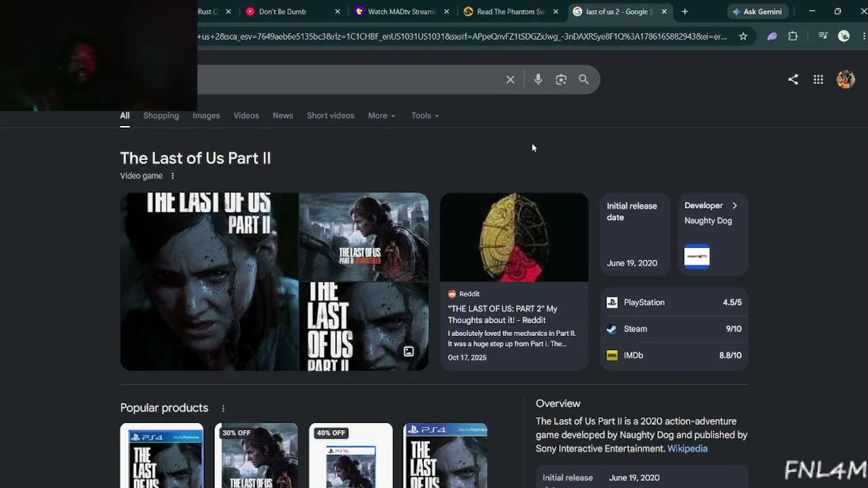
Task: Open Google Lens image search
Action: [561, 79]
